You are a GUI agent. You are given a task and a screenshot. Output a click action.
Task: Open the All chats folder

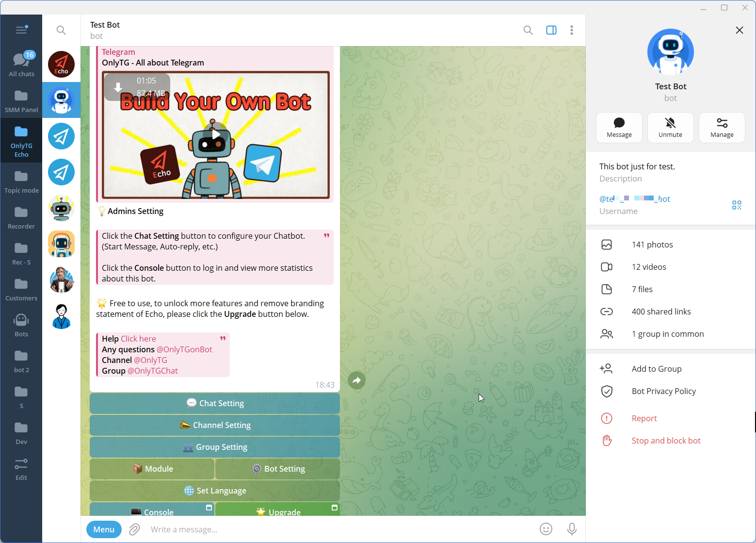click(x=21, y=64)
